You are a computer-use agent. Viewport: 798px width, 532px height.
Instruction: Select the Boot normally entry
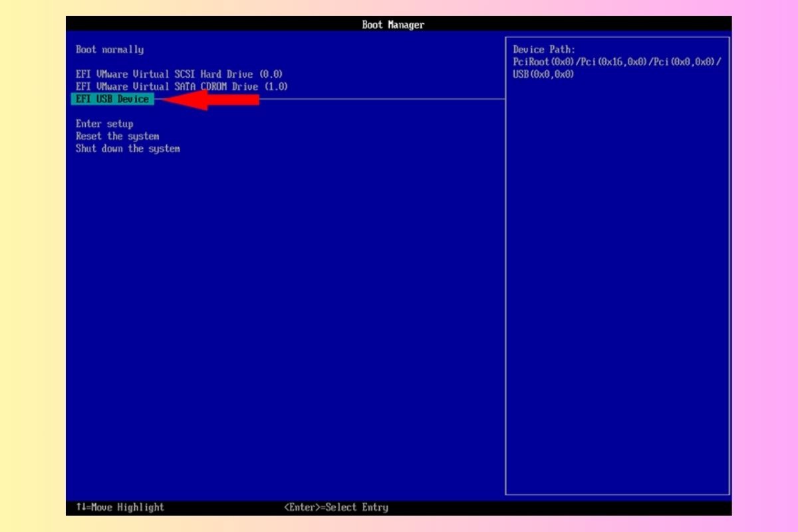[110, 50]
